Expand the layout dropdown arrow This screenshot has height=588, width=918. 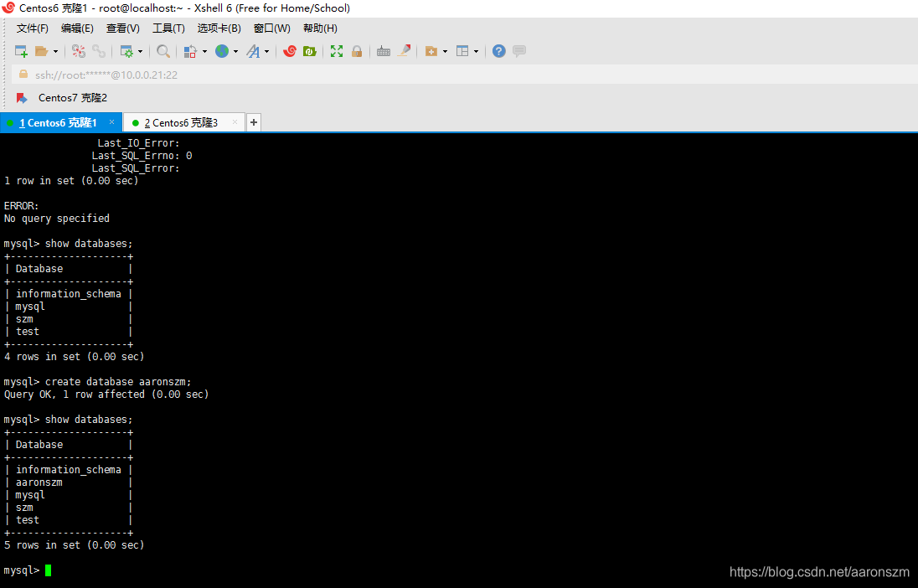coord(476,52)
